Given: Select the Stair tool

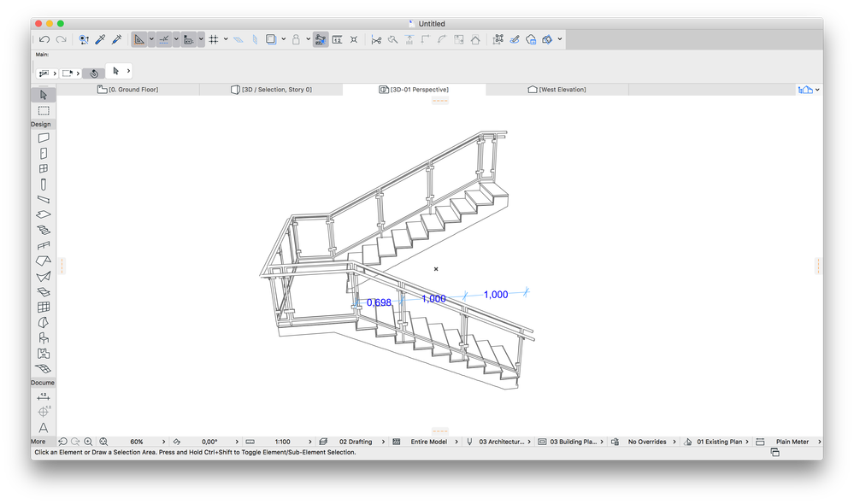Looking at the screenshot, I should coord(44,231).
